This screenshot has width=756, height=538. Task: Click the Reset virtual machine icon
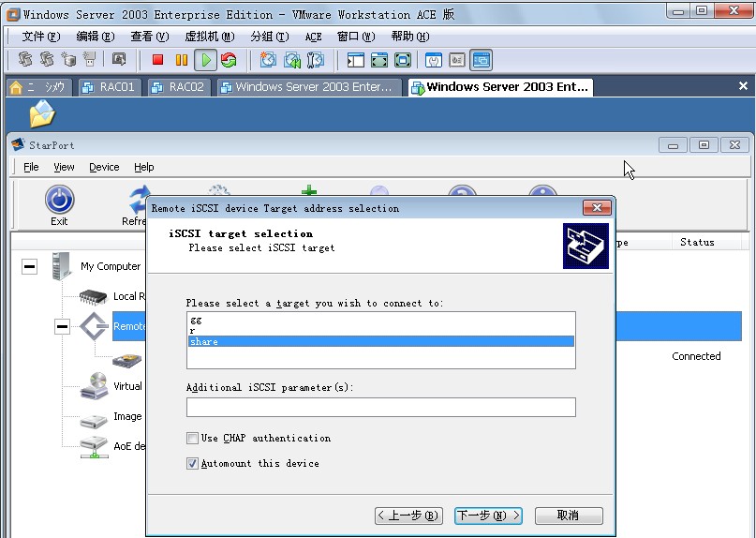pyautogui.click(x=229, y=60)
